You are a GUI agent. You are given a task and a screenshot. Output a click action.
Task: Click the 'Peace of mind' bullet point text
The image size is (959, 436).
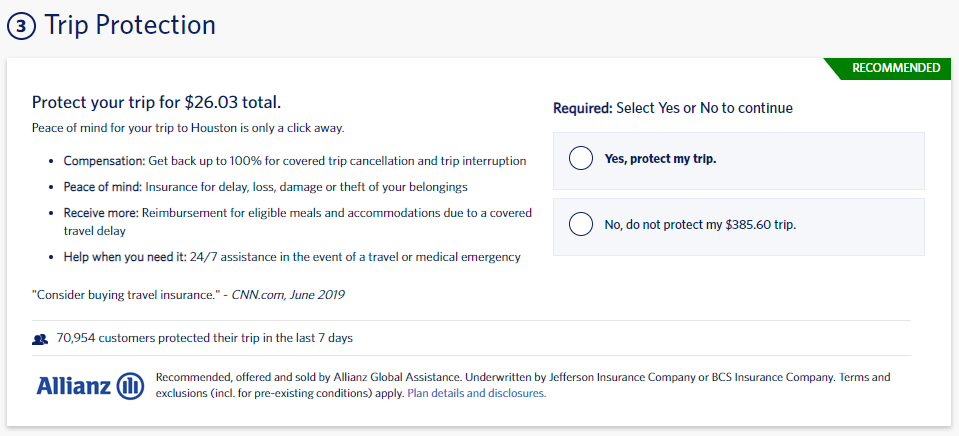click(x=265, y=187)
